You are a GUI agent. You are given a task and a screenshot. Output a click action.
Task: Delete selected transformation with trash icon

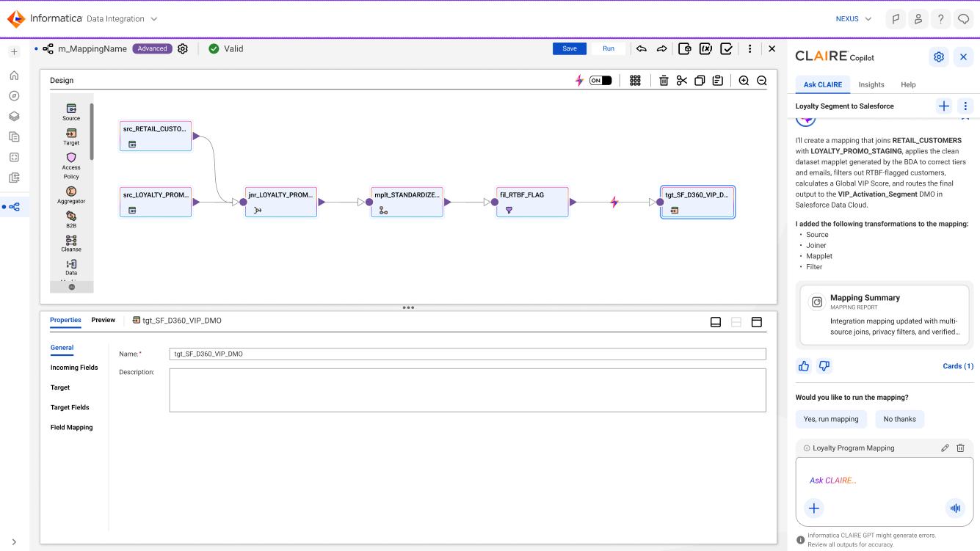tap(664, 81)
